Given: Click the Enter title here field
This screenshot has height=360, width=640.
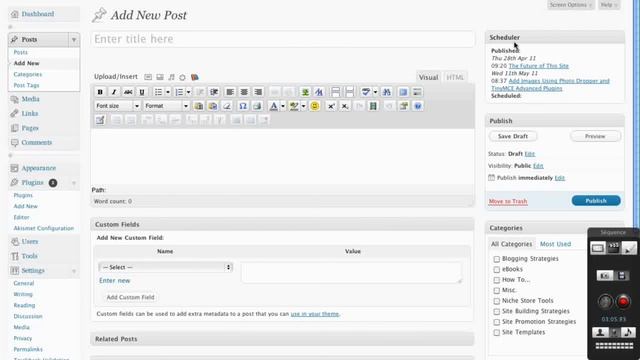Looking at the screenshot, I should click(283, 39).
